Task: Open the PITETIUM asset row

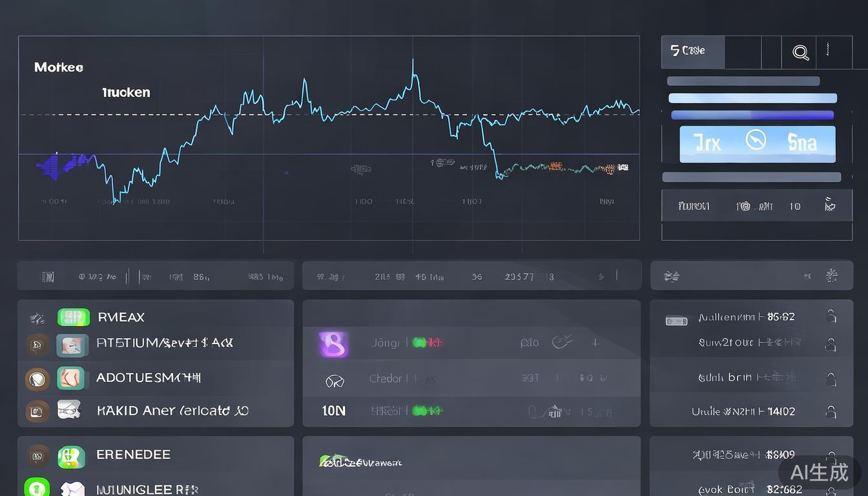Action: (x=164, y=343)
